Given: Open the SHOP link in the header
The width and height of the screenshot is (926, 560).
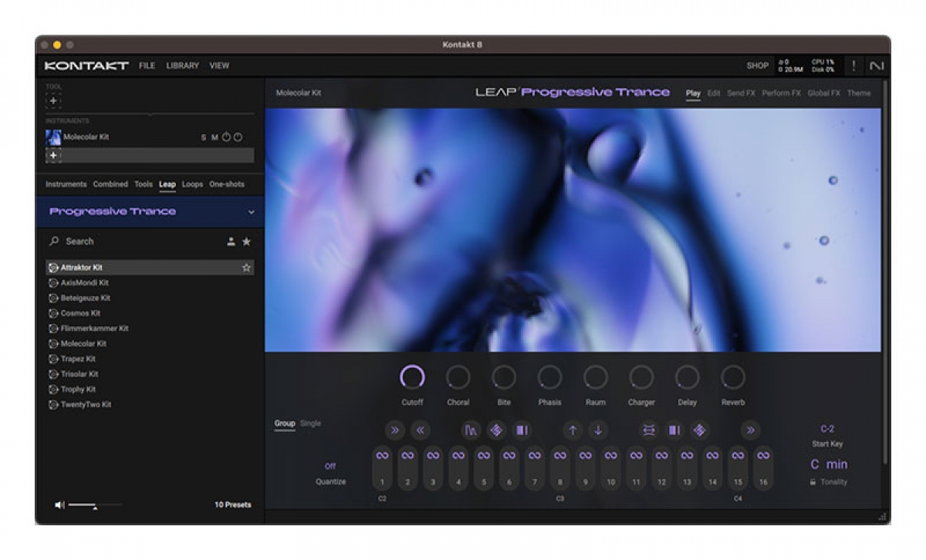Looking at the screenshot, I should pyautogui.click(x=757, y=66).
